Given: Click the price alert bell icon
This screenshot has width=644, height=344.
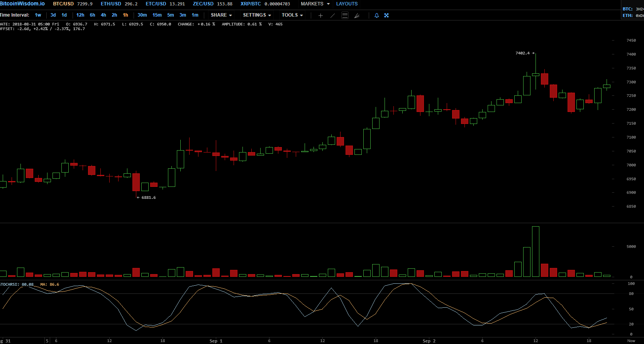Looking at the screenshot, I should [x=376, y=15].
